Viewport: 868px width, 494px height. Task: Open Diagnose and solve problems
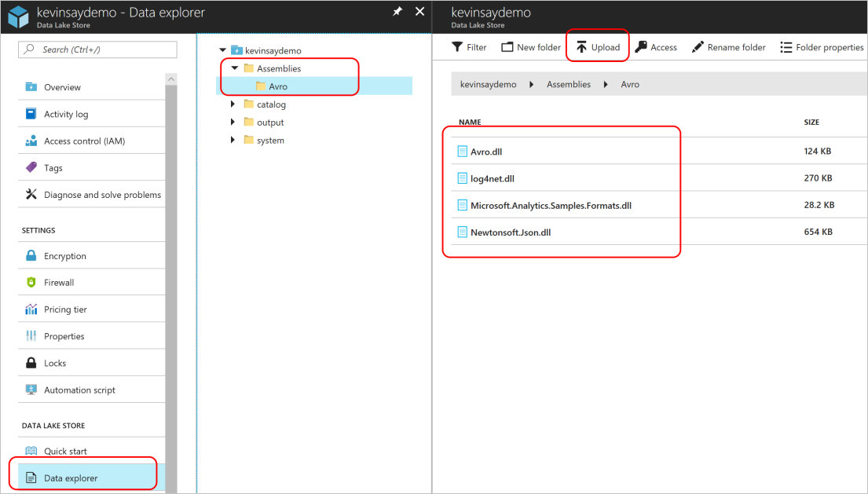(x=92, y=195)
